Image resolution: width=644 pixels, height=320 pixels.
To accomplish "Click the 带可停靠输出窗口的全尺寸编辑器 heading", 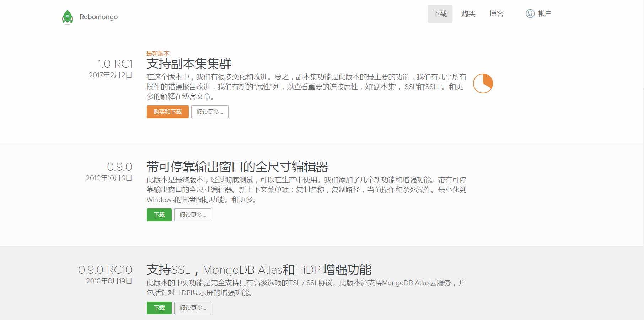I will 237,167.
